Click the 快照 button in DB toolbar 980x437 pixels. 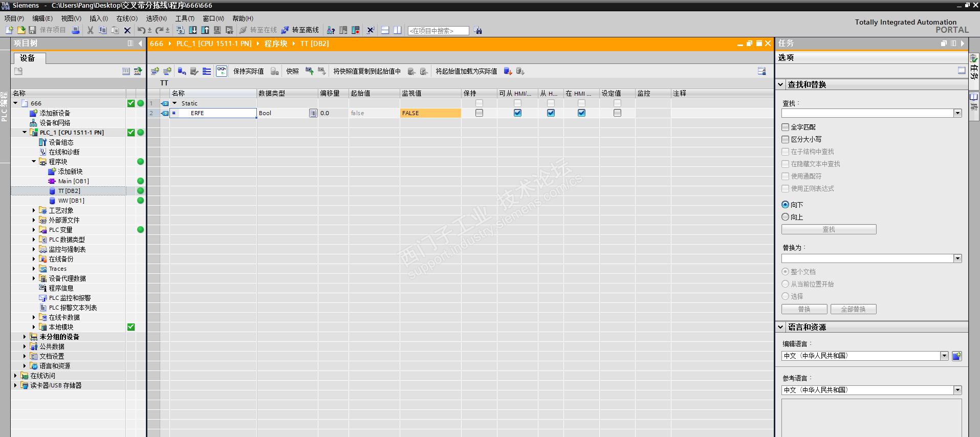pyautogui.click(x=292, y=71)
